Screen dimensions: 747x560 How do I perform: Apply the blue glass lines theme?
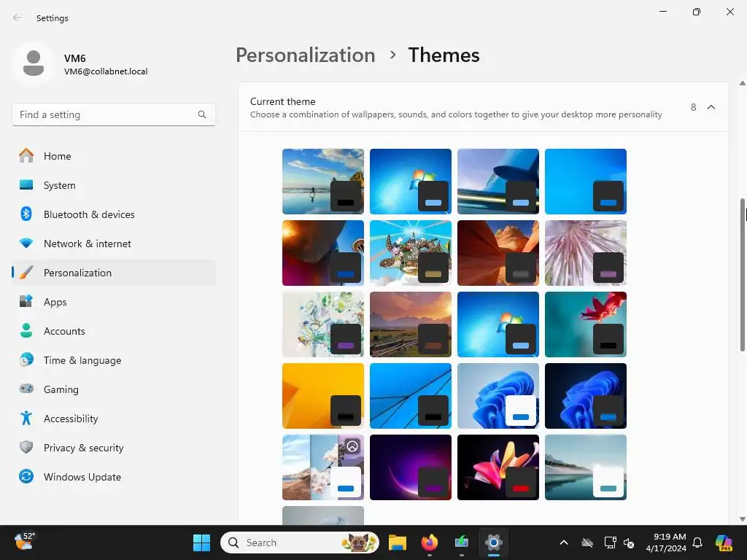pyautogui.click(x=411, y=396)
